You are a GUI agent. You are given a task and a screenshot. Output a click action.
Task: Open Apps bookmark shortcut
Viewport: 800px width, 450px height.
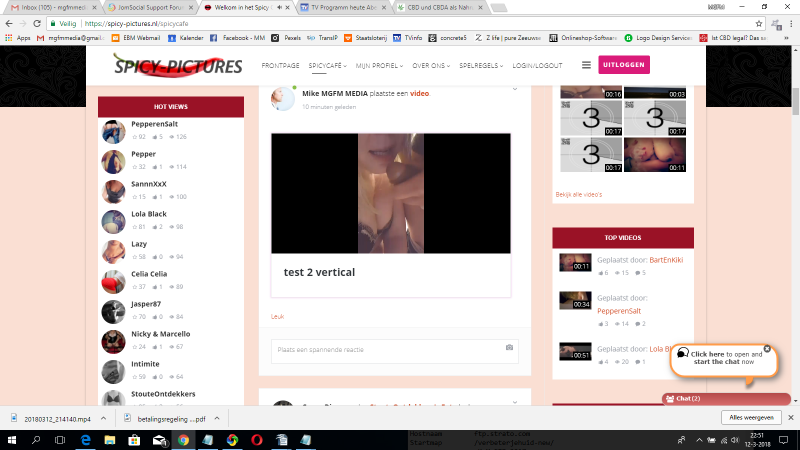tap(18, 38)
